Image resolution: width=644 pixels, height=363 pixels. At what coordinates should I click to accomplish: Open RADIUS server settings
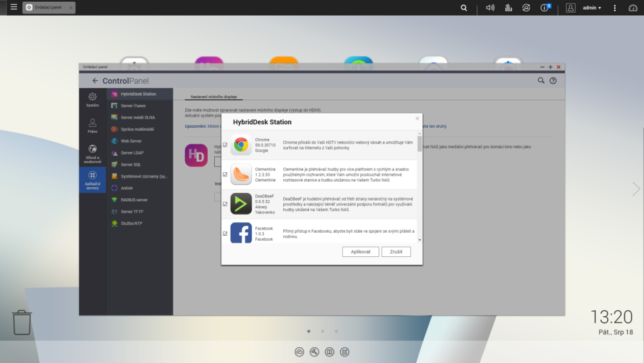(x=140, y=200)
